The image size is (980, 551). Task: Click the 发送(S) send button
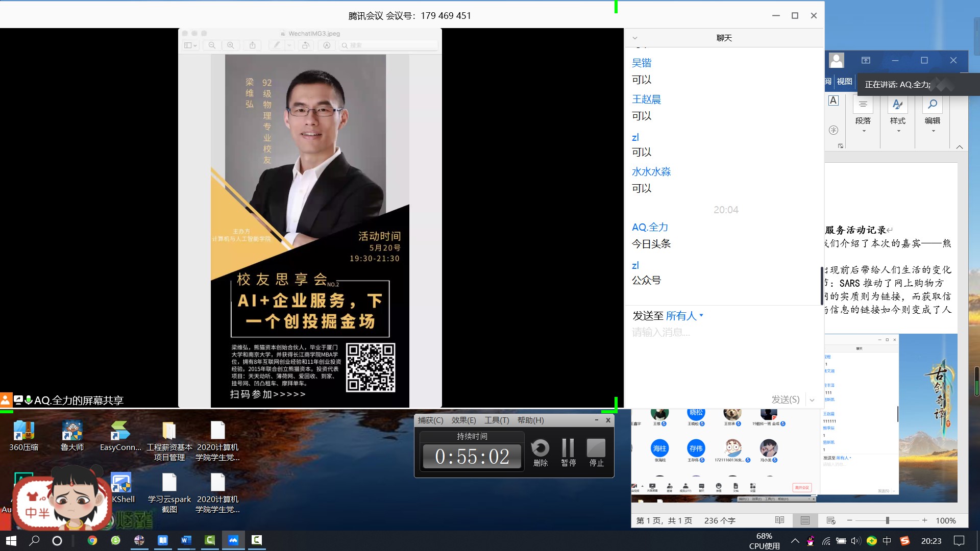(785, 399)
